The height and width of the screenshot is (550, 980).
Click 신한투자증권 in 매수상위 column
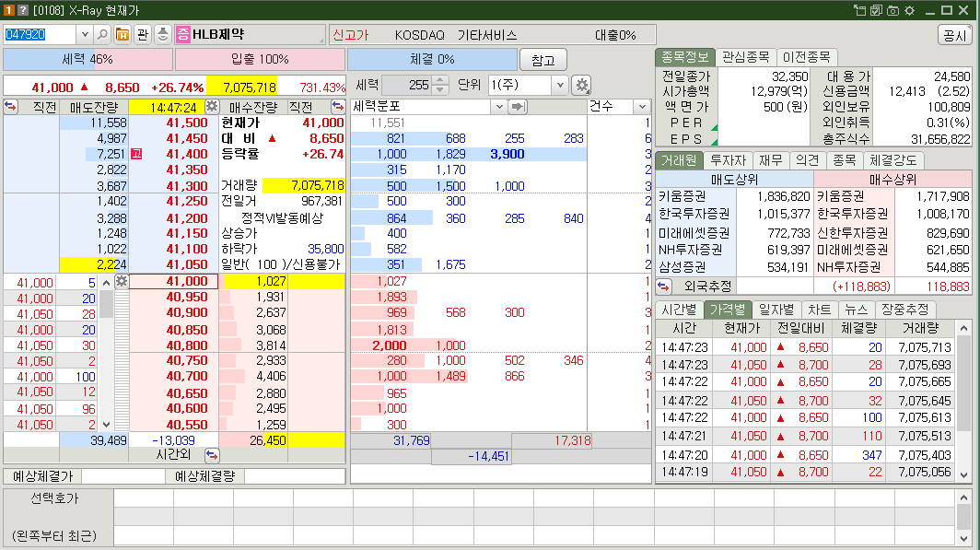coord(853,232)
